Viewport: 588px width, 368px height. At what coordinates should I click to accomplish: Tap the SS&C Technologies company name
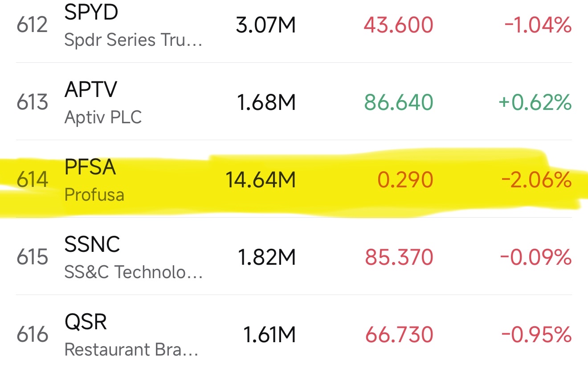[x=133, y=272]
